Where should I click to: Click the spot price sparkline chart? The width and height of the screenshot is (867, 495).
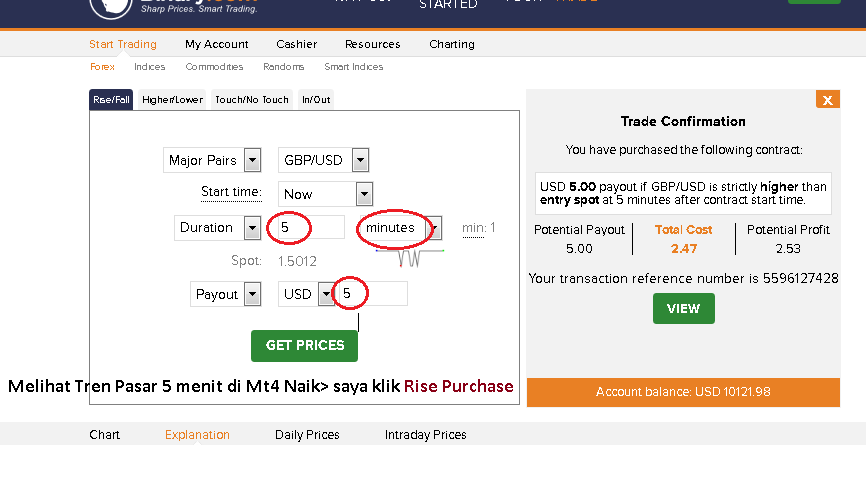click(410, 258)
